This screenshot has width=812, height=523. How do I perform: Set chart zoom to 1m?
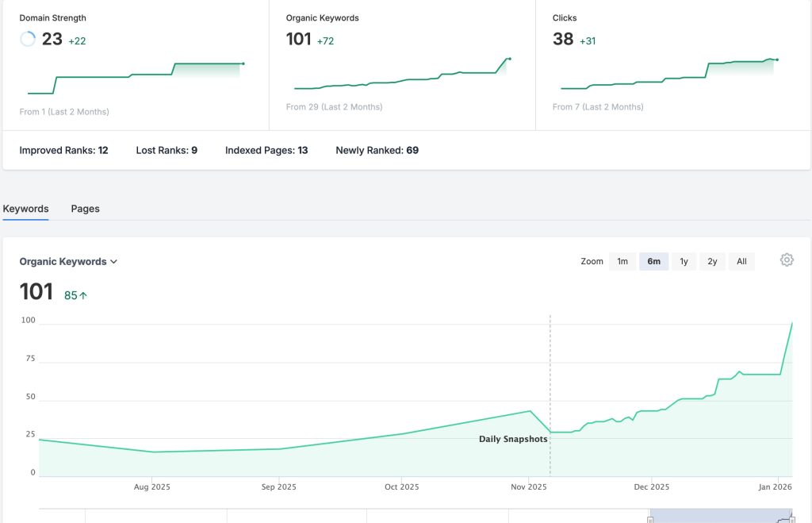pyautogui.click(x=622, y=261)
